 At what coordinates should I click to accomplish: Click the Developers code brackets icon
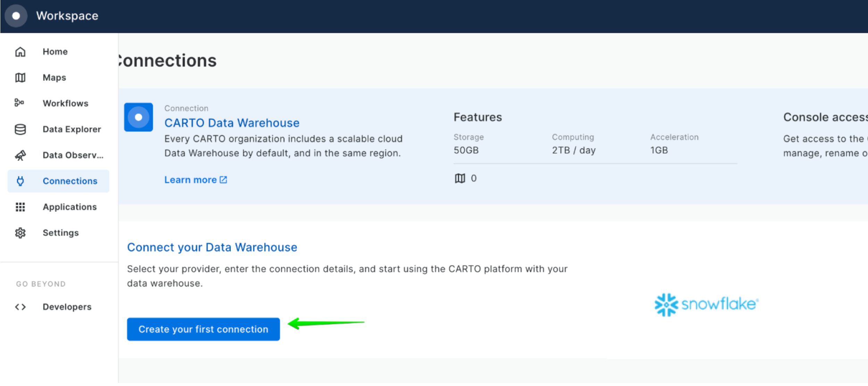click(20, 307)
